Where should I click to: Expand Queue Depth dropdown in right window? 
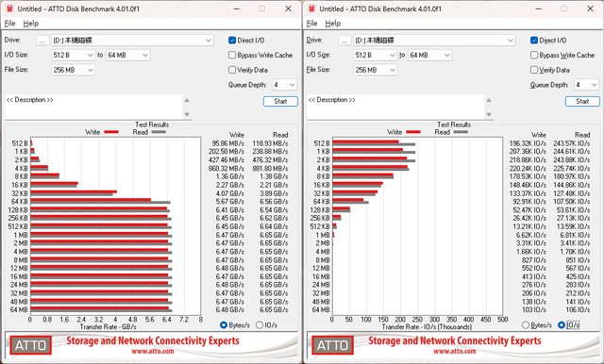tap(586, 85)
